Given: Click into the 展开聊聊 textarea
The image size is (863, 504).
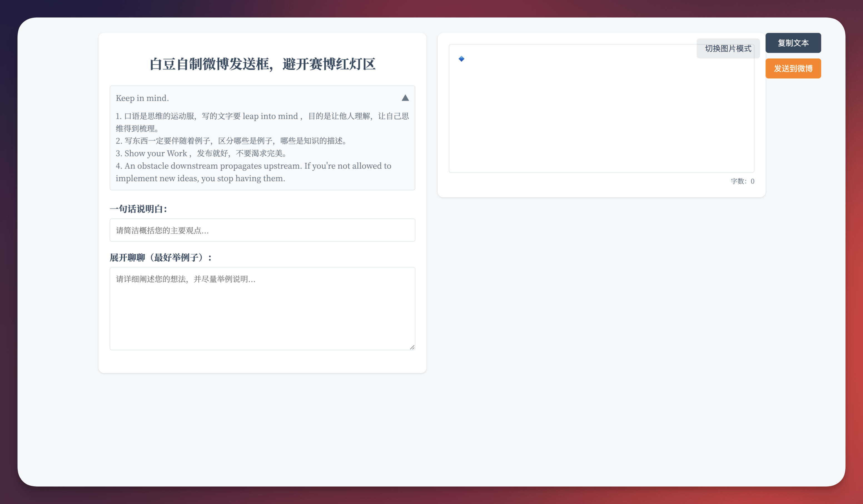Looking at the screenshot, I should 262,309.
